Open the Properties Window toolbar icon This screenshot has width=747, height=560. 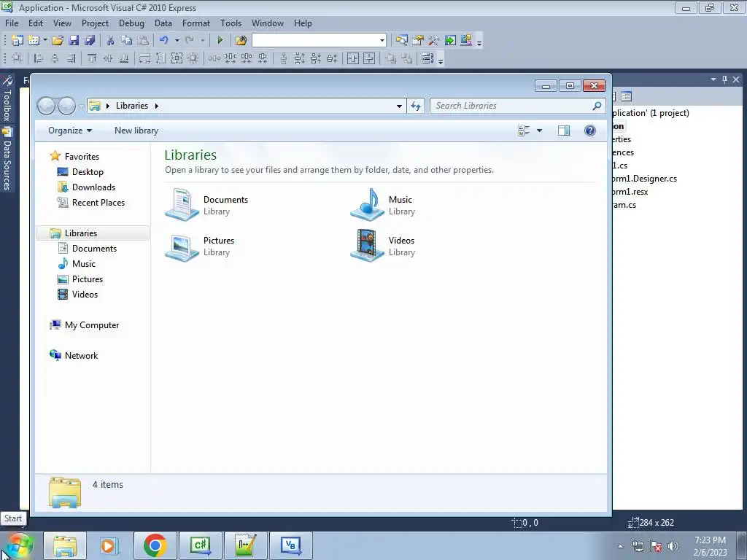tap(418, 41)
